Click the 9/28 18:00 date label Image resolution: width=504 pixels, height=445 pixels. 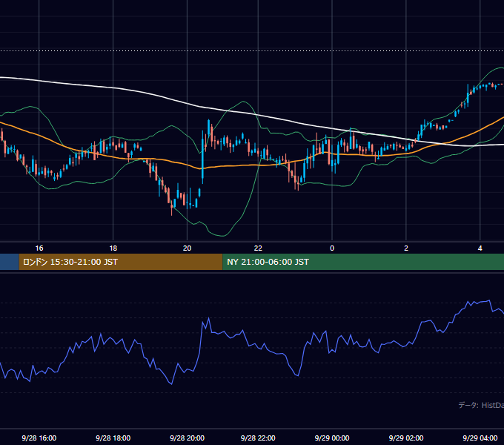click(113, 438)
